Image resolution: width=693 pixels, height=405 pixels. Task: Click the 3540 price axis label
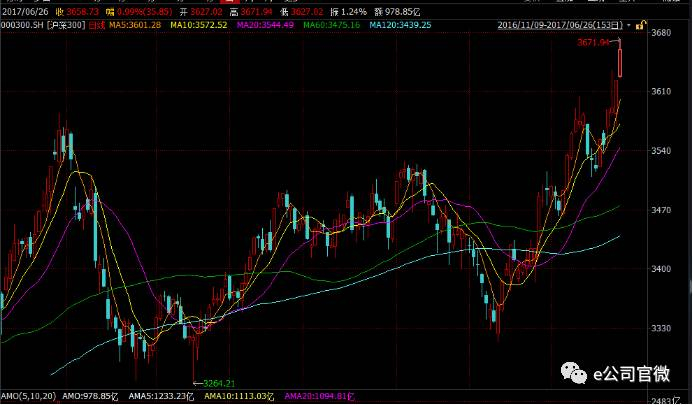pos(661,151)
